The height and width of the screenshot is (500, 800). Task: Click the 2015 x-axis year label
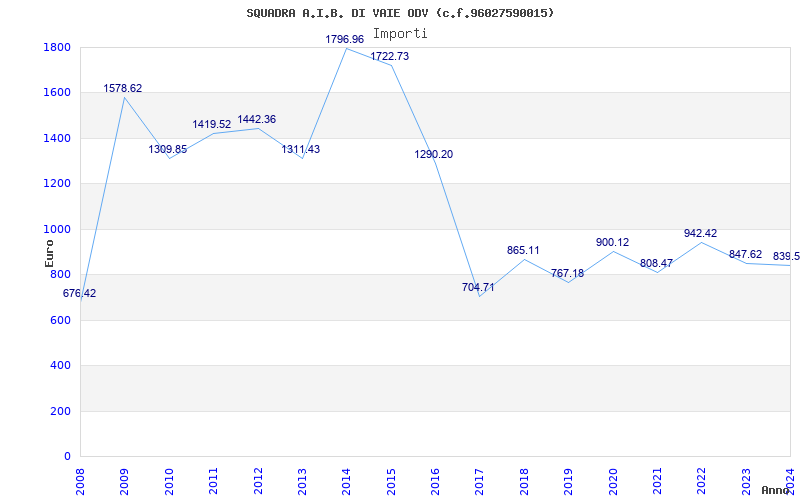pos(391,481)
